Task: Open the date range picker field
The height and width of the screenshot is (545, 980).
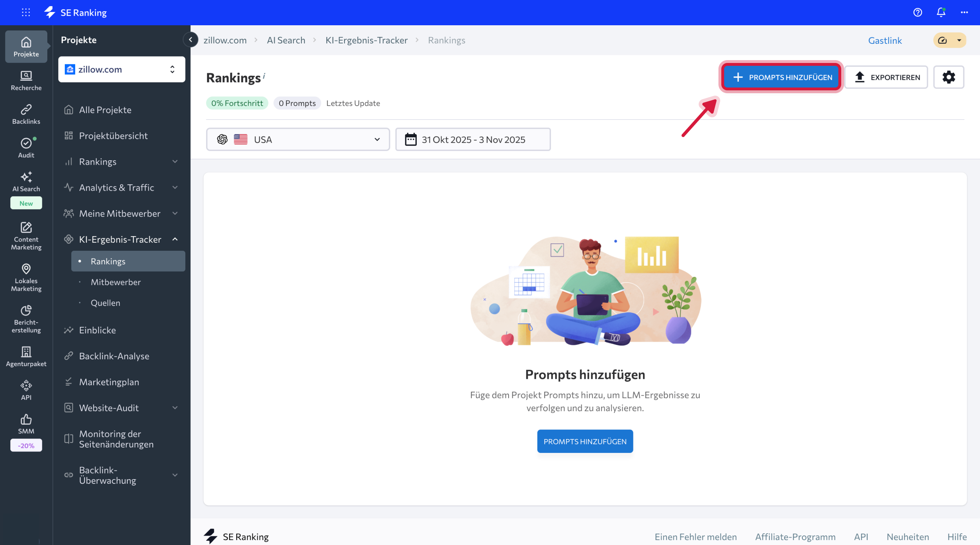Action: (x=473, y=139)
